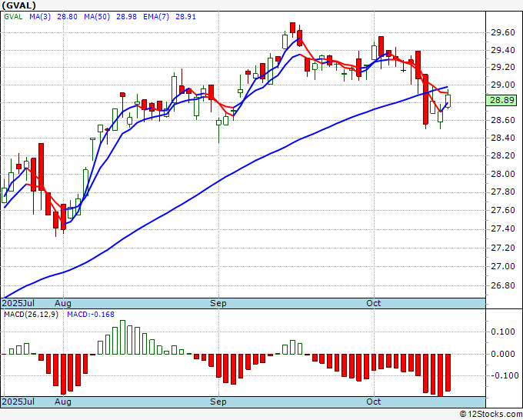Click the legend GVAL symbol text
Image resolution: width=523 pixels, height=420 pixels.
[x=13, y=17]
